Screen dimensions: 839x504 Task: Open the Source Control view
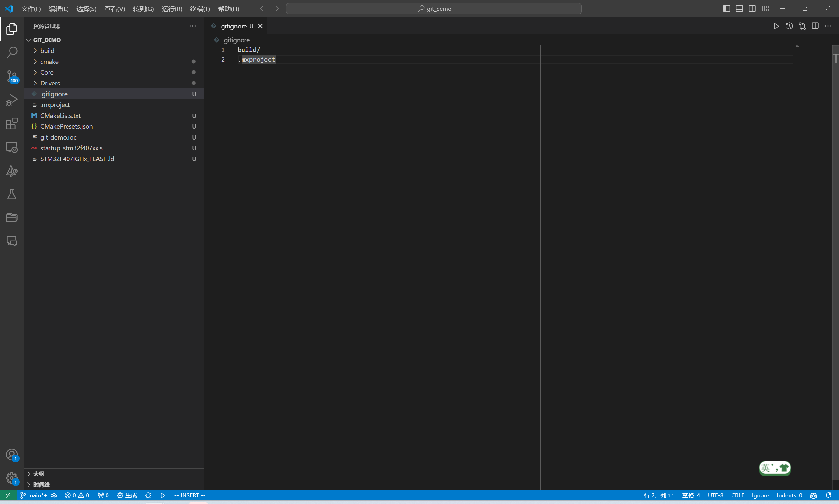[x=11, y=76]
